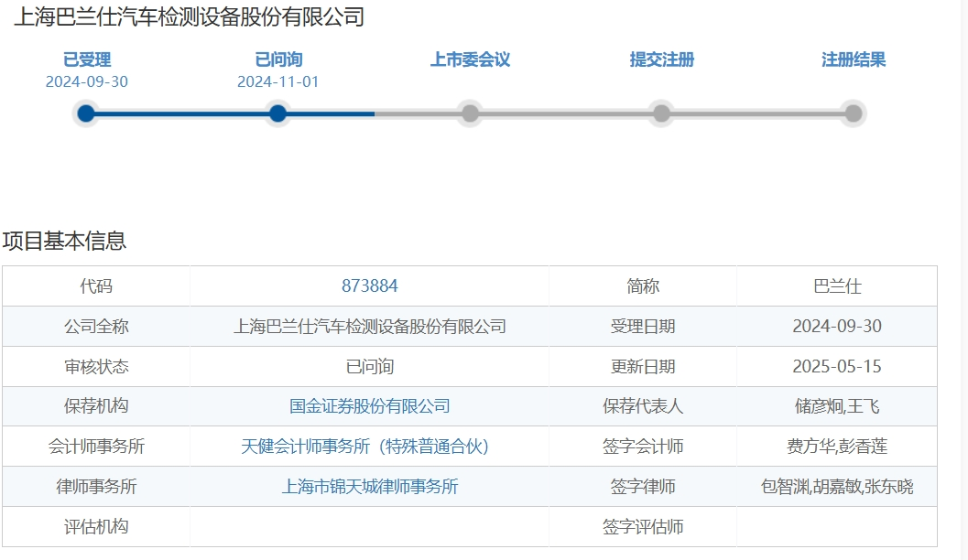Click the 代码 label cell
968x560 pixels.
[x=96, y=286]
